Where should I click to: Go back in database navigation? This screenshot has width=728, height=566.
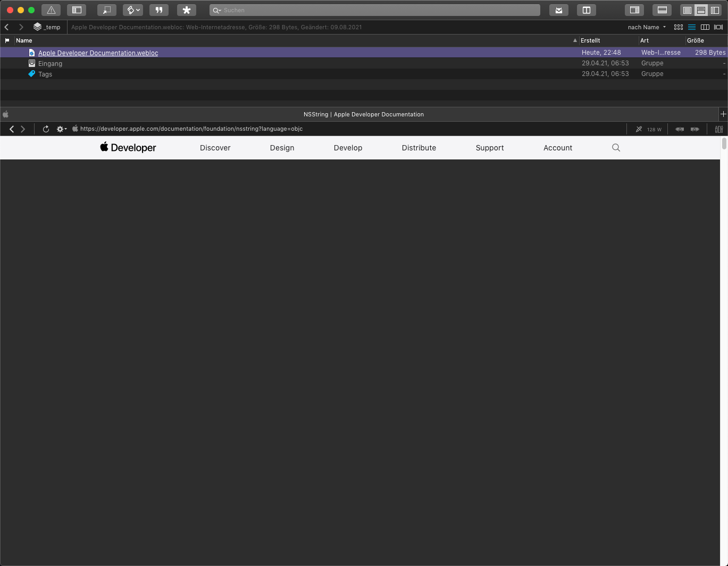(x=7, y=27)
